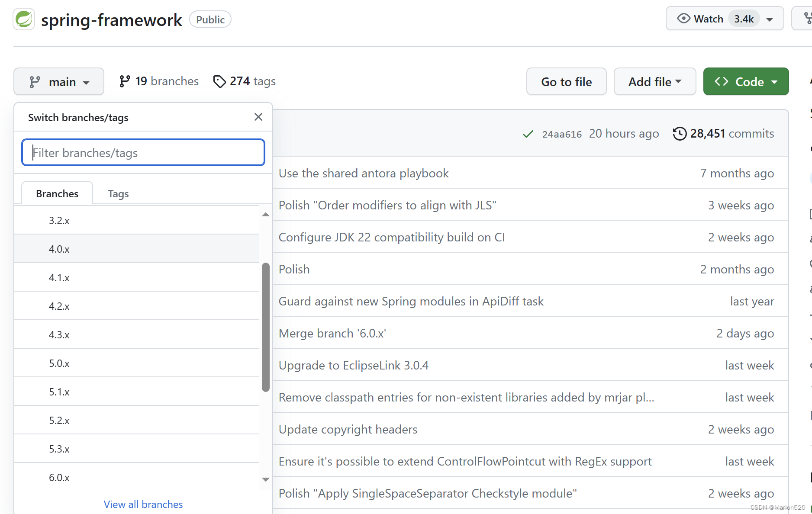Screen dimensions: 812x514
Task: Open the Add file dropdown
Action: 655,81
